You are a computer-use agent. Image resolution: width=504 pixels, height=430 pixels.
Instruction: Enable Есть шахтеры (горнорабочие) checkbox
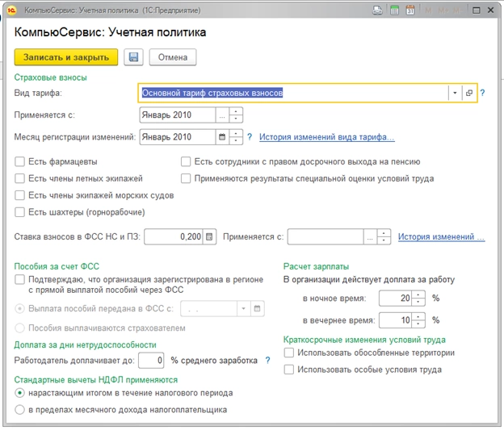click(x=19, y=212)
